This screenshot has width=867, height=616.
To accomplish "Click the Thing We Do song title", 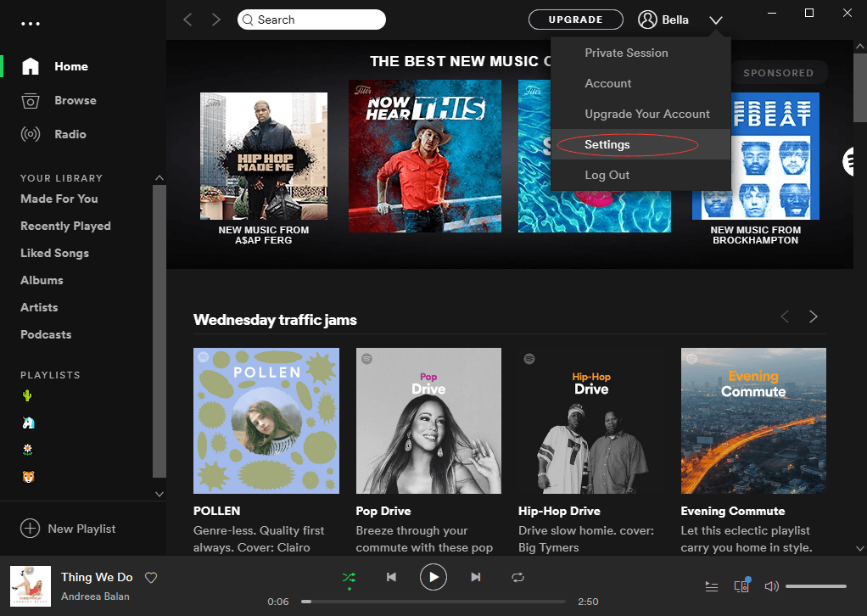I will tap(97, 577).
